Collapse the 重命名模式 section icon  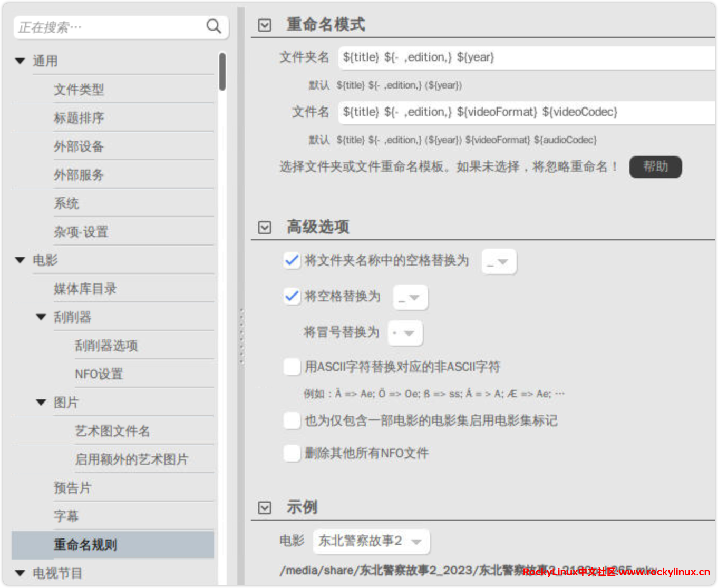coord(265,25)
